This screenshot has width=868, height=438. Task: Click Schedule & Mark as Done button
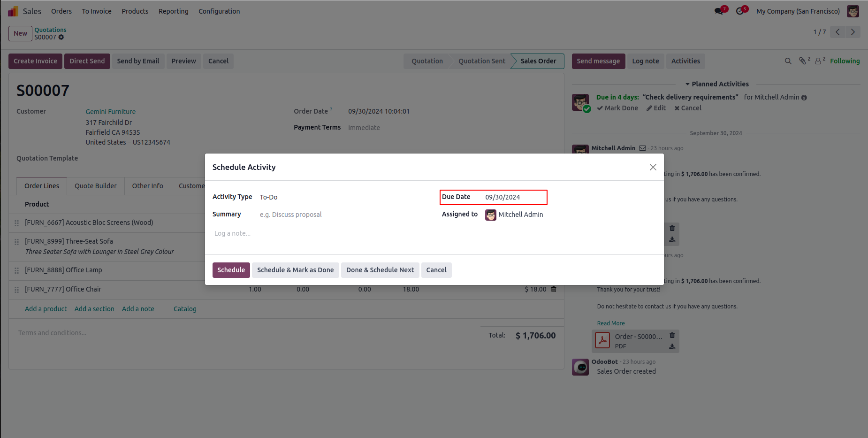[x=295, y=270]
